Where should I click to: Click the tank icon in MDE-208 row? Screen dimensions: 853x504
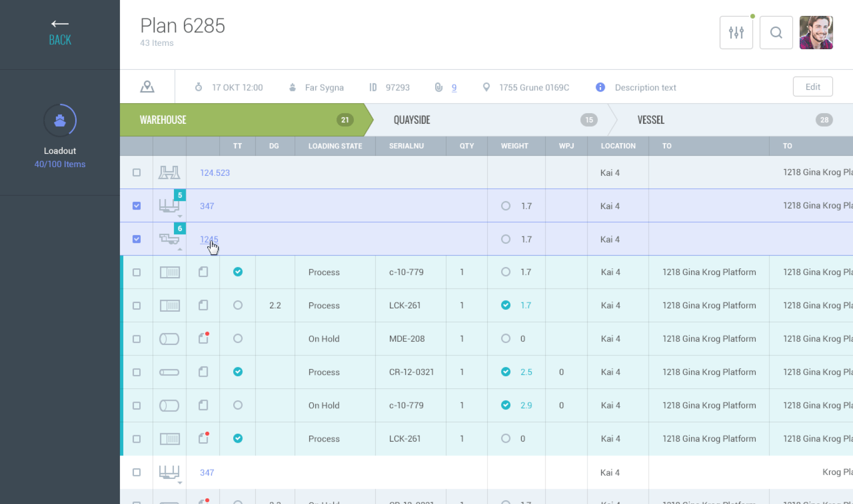(169, 339)
